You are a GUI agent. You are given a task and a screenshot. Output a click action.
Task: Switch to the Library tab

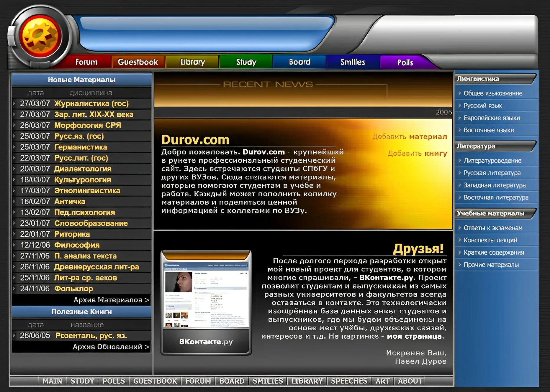(x=193, y=62)
